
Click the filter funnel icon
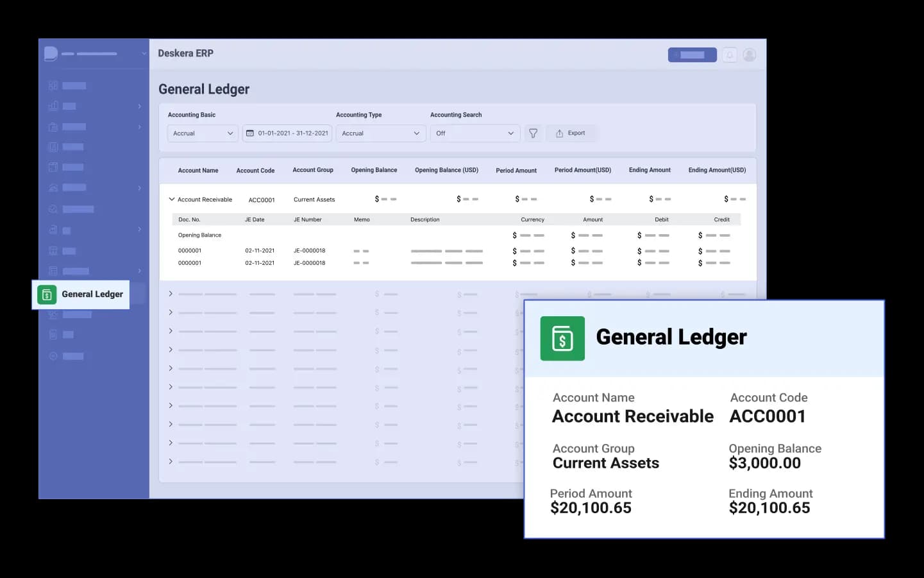pos(533,133)
